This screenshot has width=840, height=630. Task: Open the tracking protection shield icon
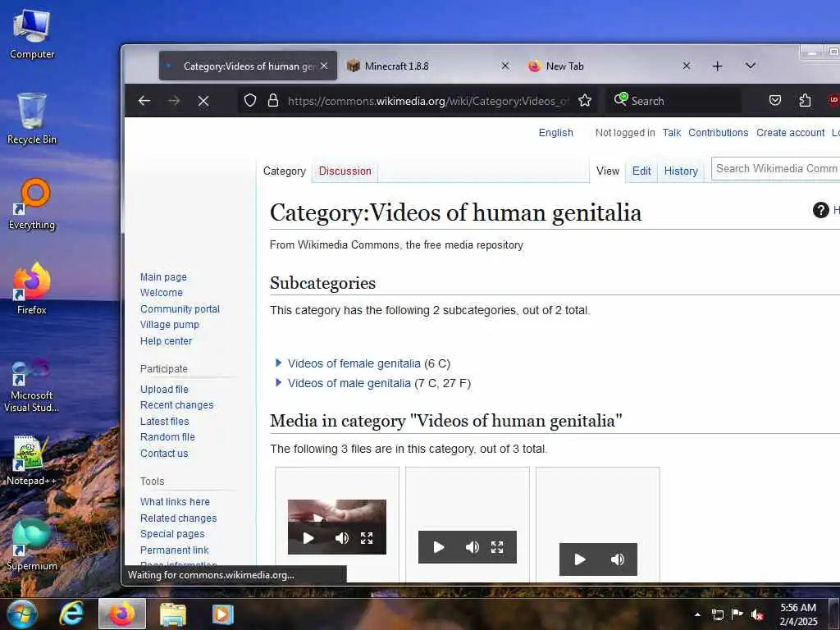click(250, 101)
